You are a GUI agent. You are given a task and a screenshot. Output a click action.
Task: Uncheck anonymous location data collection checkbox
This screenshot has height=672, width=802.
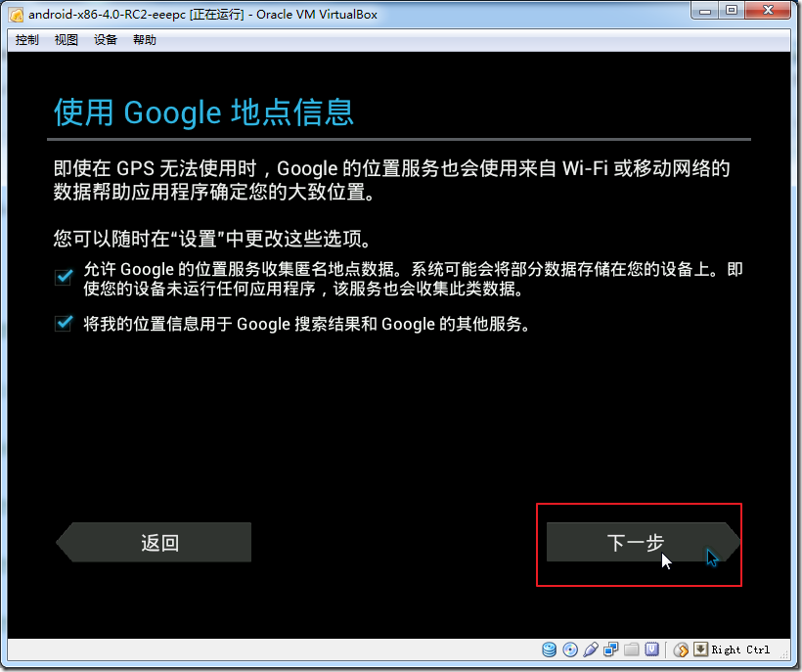coord(64,277)
